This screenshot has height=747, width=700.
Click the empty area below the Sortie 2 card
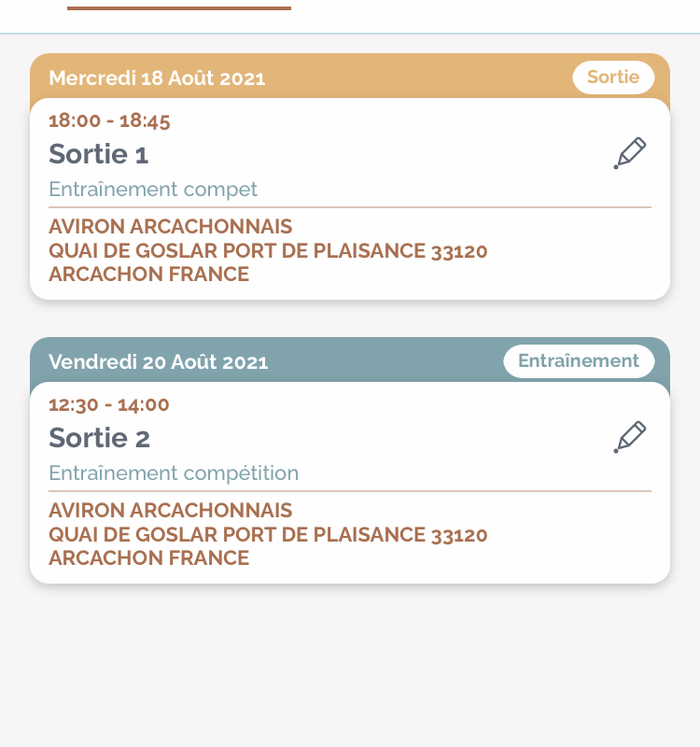point(350,667)
